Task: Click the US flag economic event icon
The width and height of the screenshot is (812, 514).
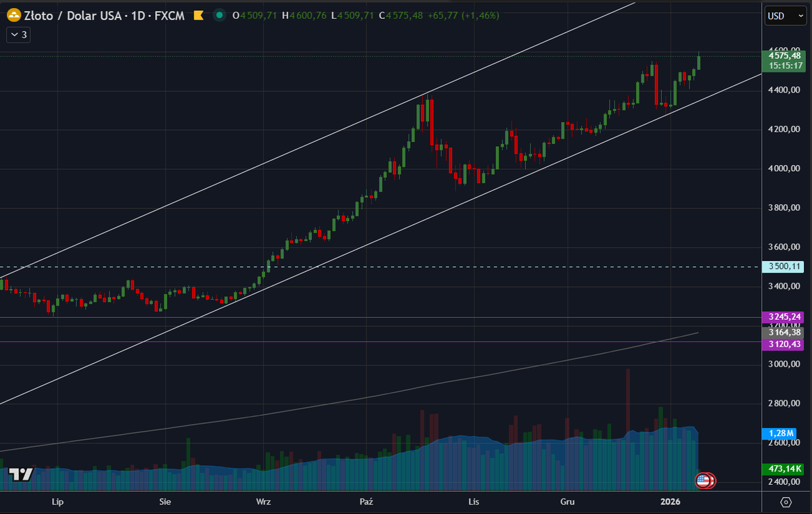Action: pyautogui.click(x=704, y=481)
